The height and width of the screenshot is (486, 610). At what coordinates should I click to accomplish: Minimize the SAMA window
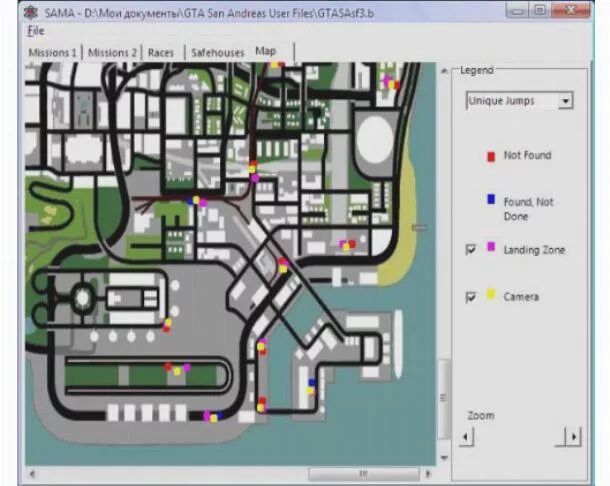tap(518, 10)
